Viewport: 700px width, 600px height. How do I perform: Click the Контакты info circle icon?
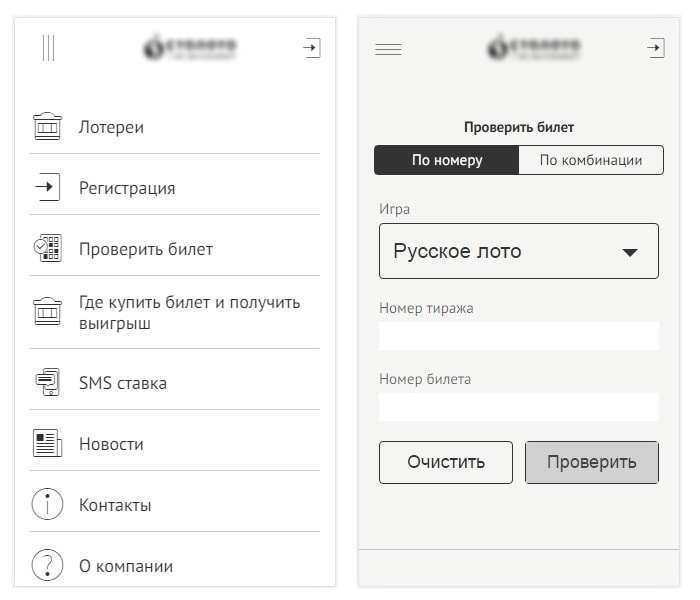[x=47, y=504]
